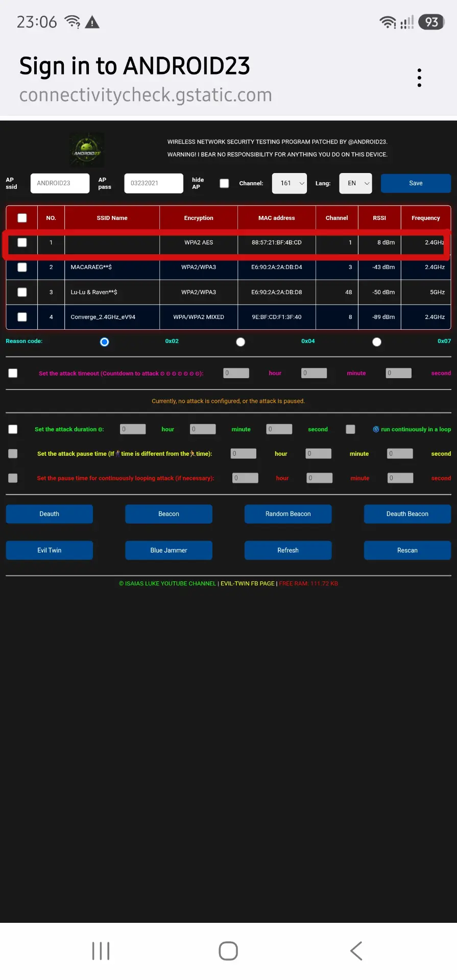
Task: Focus the AP ssid input field
Action: pyautogui.click(x=60, y=183)
